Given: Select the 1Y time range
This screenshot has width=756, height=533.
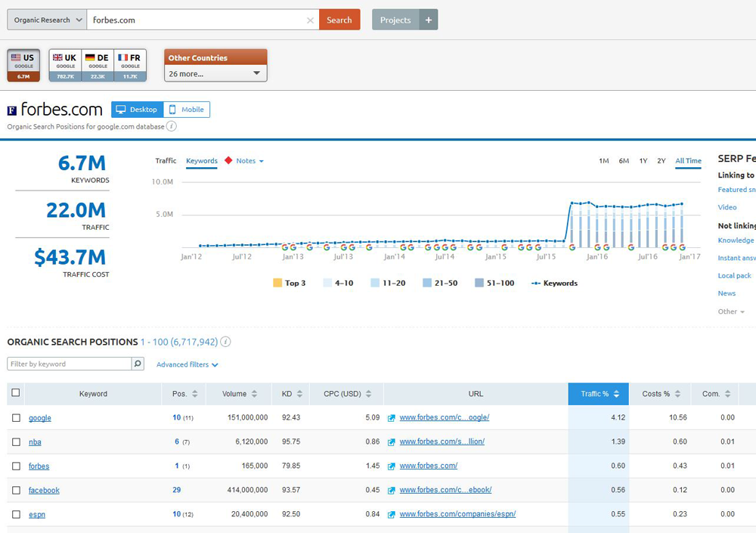Looking at the screenshot, I should (643, 161).
